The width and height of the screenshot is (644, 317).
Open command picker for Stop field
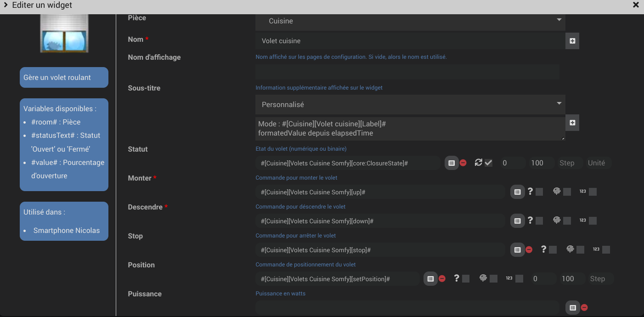pos(517,250)
